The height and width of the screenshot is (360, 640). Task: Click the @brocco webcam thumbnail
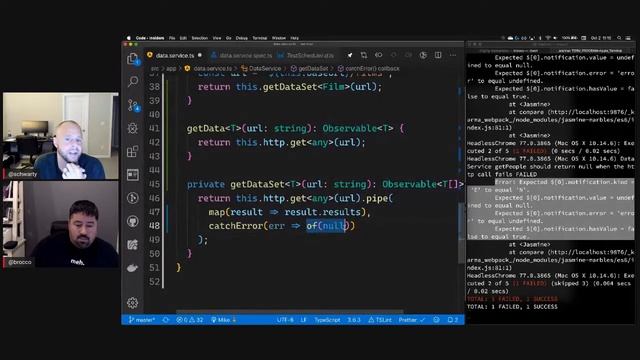click(60, 224)
